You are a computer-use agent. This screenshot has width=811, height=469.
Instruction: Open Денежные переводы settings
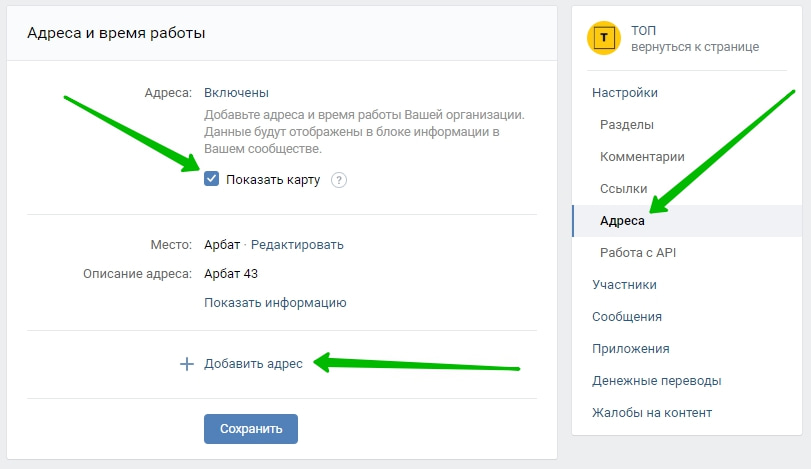656,381
